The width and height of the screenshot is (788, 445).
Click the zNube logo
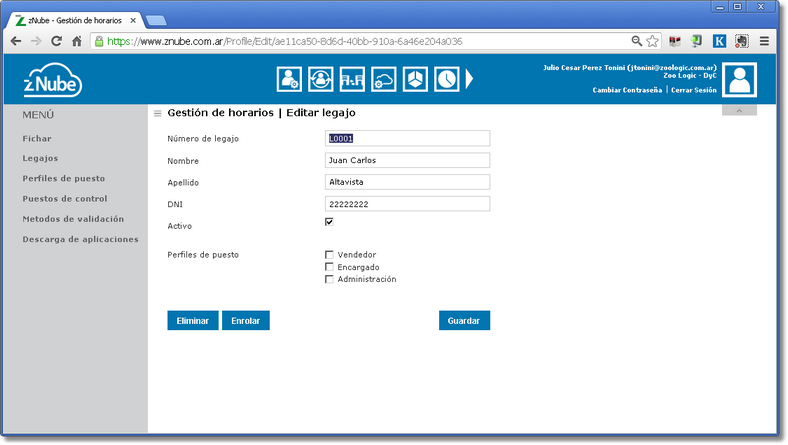pyautogui.click(x=52, y=79)
